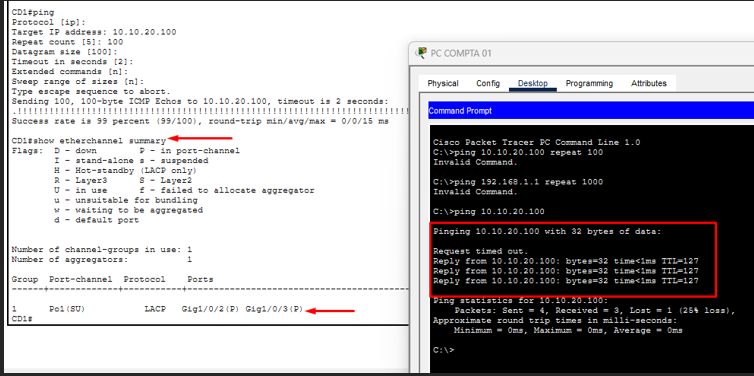Click the PC COMPTA 01 window title

click(461, 53)
